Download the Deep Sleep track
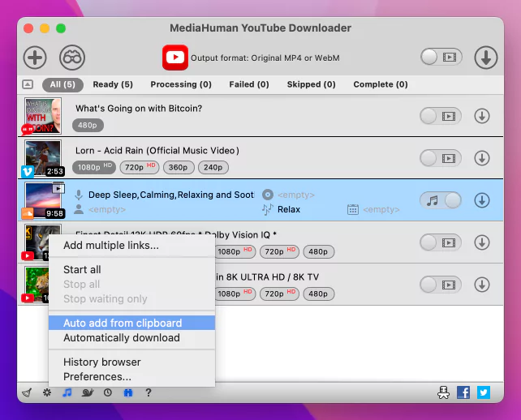 pyautogui.click(x=482, y=200)
